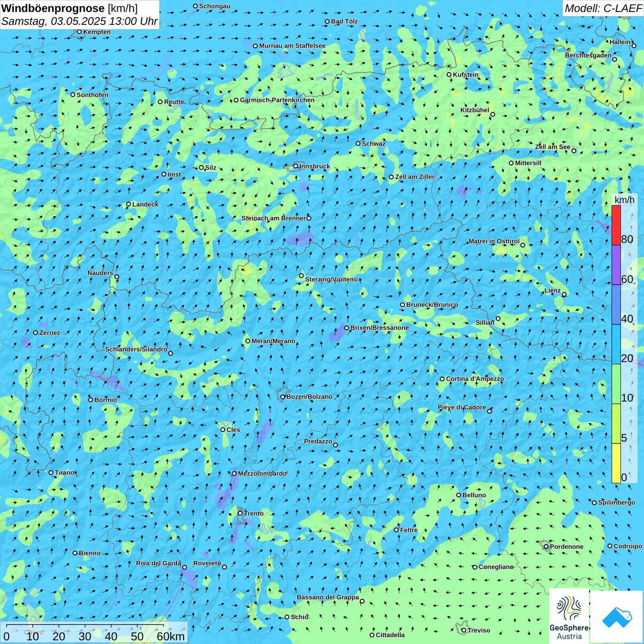Click the Cortina d'Ampezzo label
The height and width of the screenshot is (644, 644).
475,379
